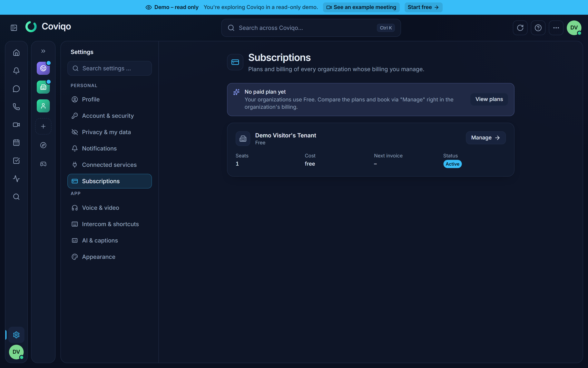The height and width of the screenshot is (368, 588).
Task: Open the three-dot more menu
Action: (x=556, y=28)
